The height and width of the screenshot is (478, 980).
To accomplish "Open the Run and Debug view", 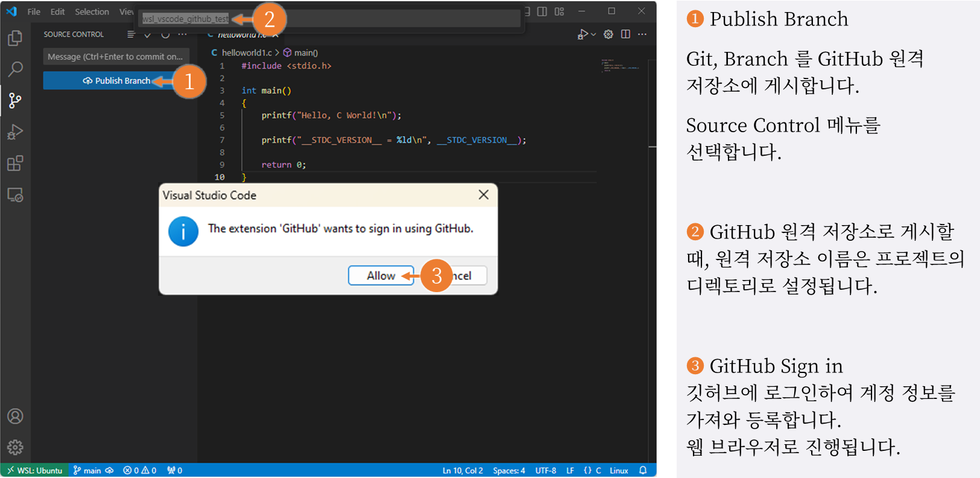I will tap(15, 132).
